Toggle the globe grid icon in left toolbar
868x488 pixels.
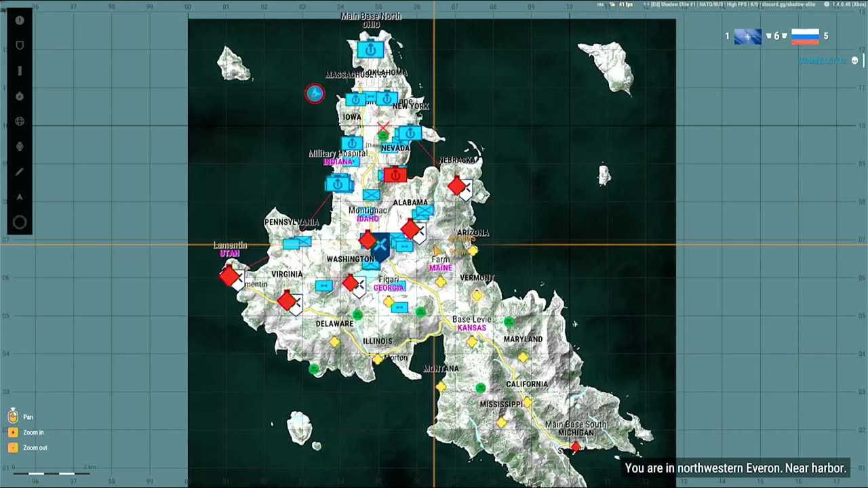[20, 121]
